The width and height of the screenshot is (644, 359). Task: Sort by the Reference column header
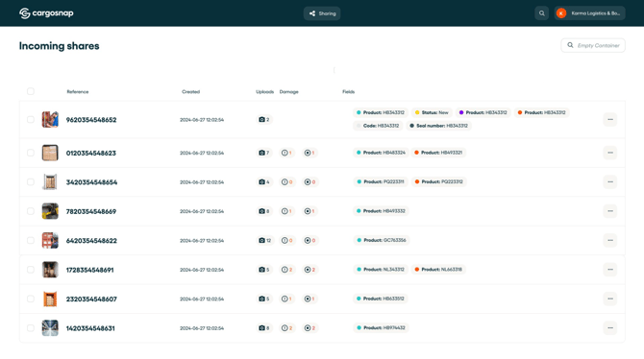pyautogui.click(x=78, y=91)
